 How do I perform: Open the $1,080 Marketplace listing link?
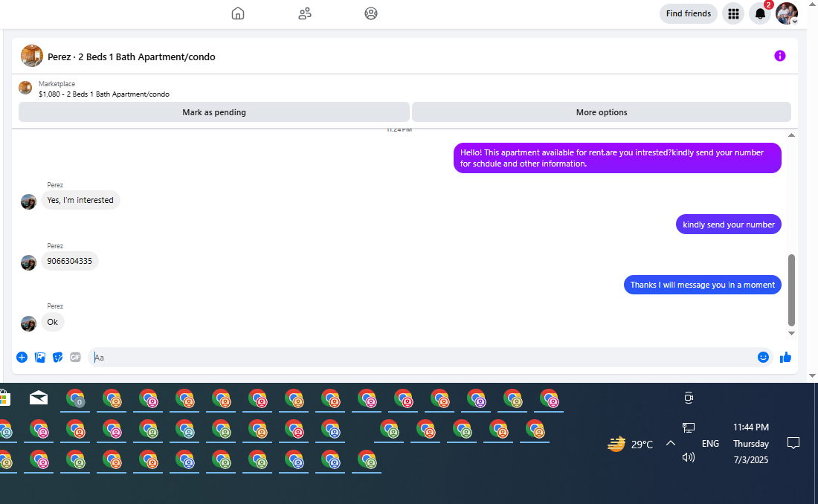tap(104, 94)
